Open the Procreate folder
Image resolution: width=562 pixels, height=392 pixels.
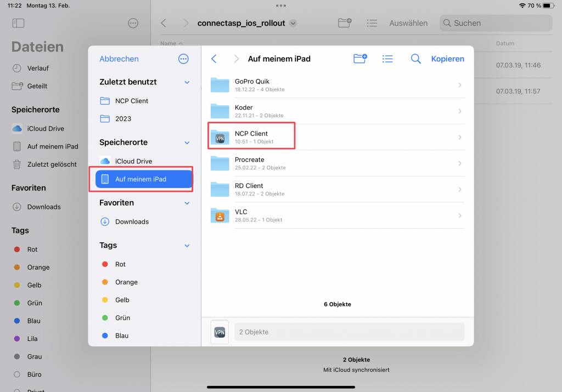[336, 163]
